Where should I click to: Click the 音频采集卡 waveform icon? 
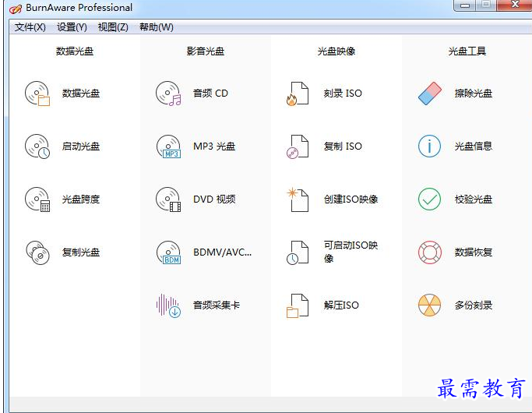tap(168, 305)
